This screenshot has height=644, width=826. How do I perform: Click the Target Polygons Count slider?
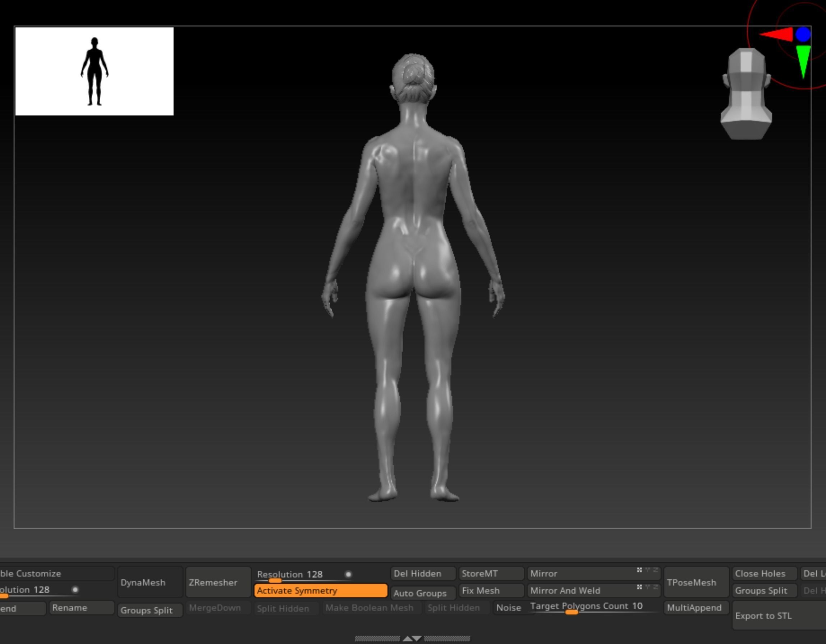click(x=595, y=608)
